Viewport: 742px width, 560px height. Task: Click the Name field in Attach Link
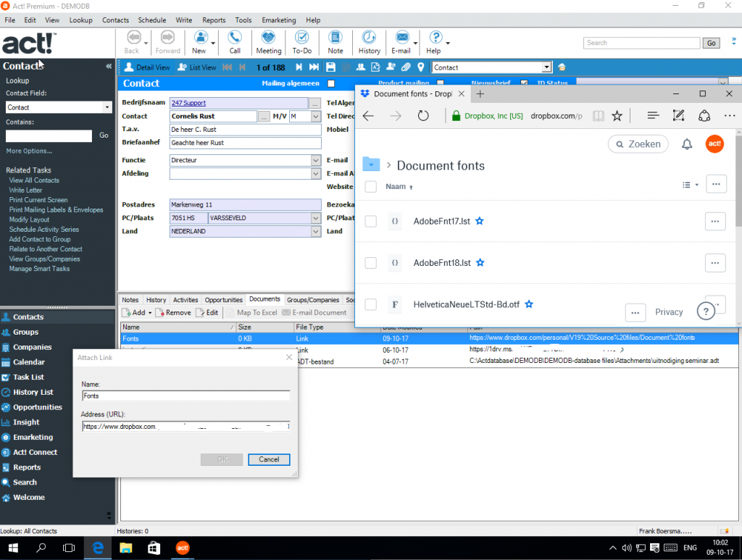click(x=185, y=396)
